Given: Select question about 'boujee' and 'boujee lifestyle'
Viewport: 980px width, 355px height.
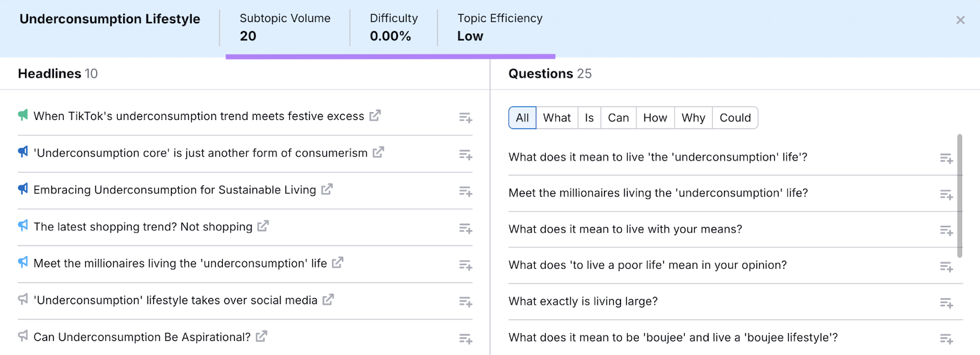Looking at the screenshot, I should [x=673, y=337].
